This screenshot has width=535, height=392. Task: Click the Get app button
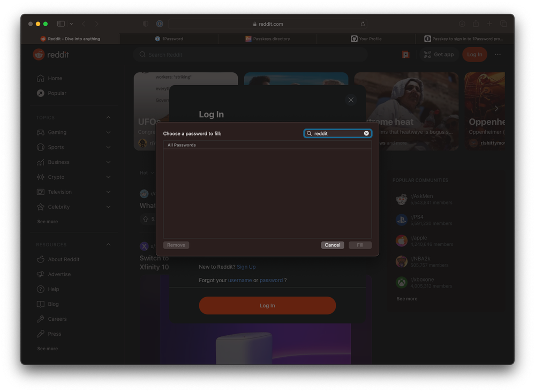pos(438,55)
